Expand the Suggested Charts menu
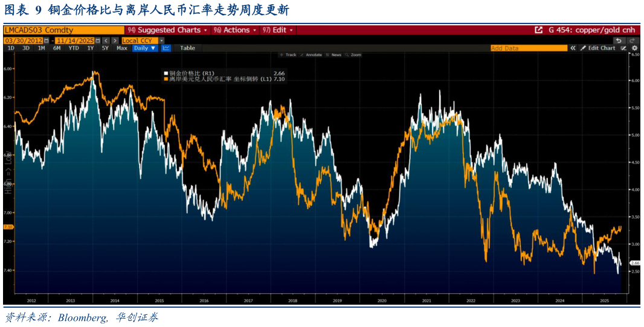The image size is (644, 327). (x=168, y=30)
